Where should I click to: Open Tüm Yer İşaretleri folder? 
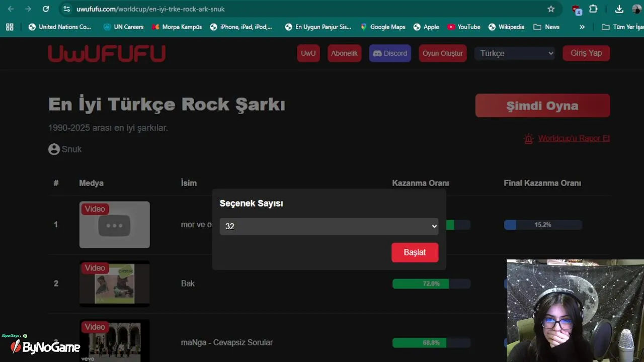click(622, 27)
